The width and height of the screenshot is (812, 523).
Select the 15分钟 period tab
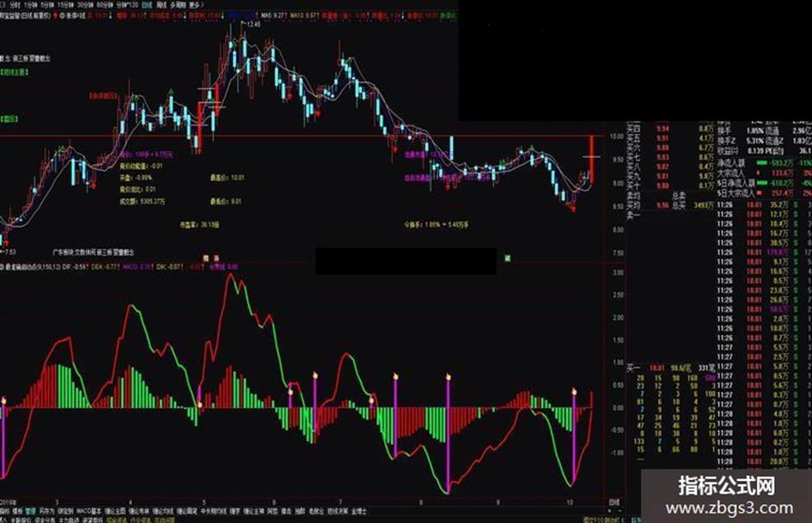click(66, 4)
